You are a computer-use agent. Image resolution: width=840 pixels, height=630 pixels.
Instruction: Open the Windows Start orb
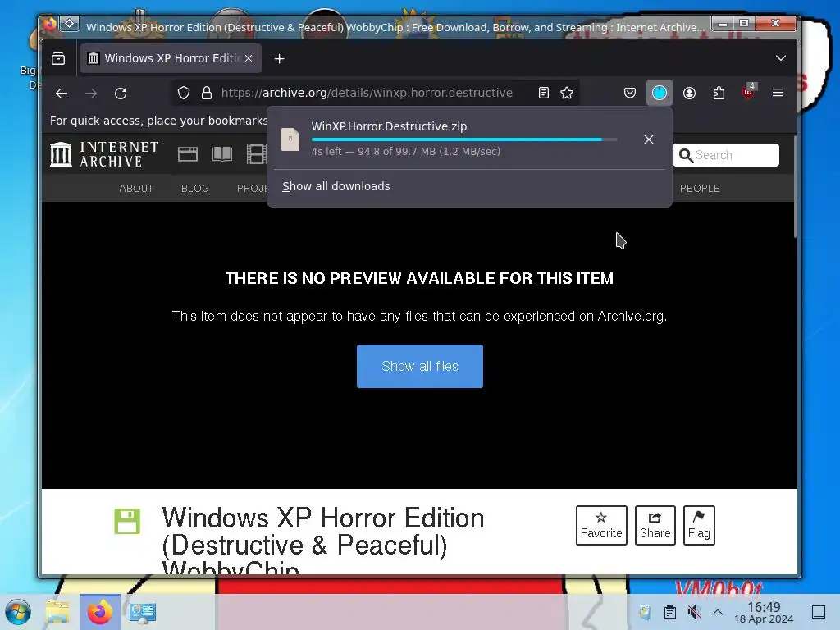click(x=18, y=612)
